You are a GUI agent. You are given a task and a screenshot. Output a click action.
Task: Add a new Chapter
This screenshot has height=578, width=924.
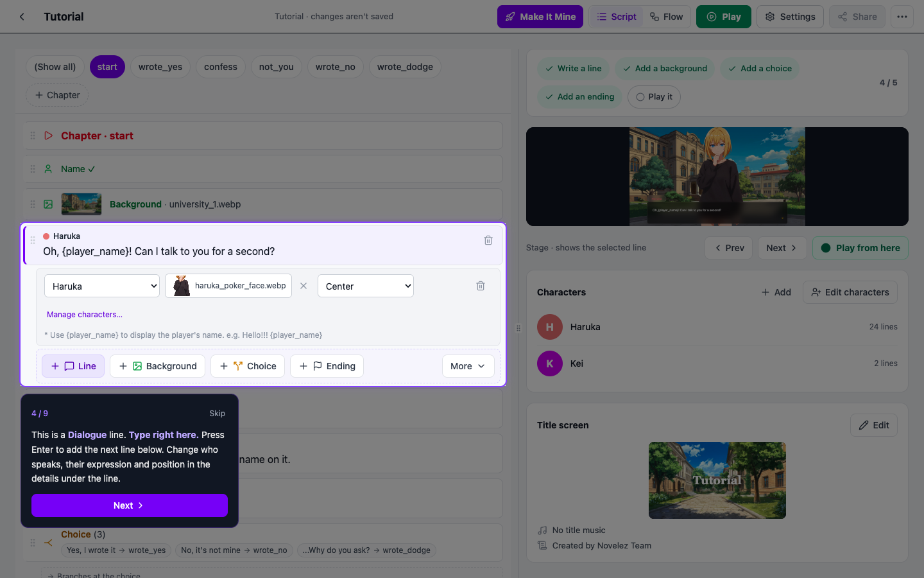click(57, 95)
